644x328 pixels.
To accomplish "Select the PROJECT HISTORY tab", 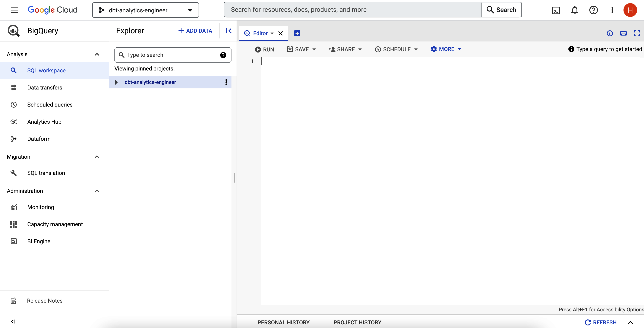I will (357, 322).
